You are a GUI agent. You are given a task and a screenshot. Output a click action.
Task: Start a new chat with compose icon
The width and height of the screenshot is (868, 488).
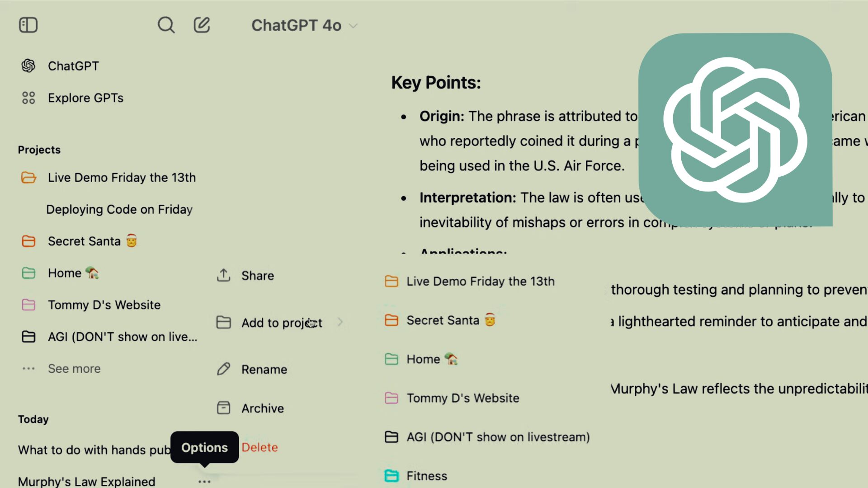pyautogui.click(x=202, y=25)
